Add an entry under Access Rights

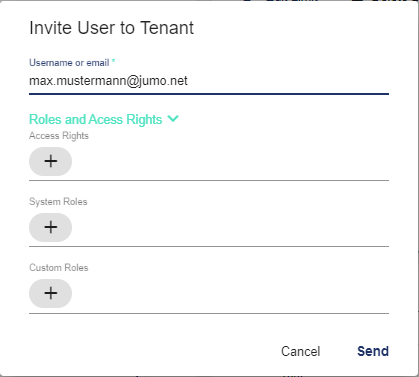tap(50, 161)
